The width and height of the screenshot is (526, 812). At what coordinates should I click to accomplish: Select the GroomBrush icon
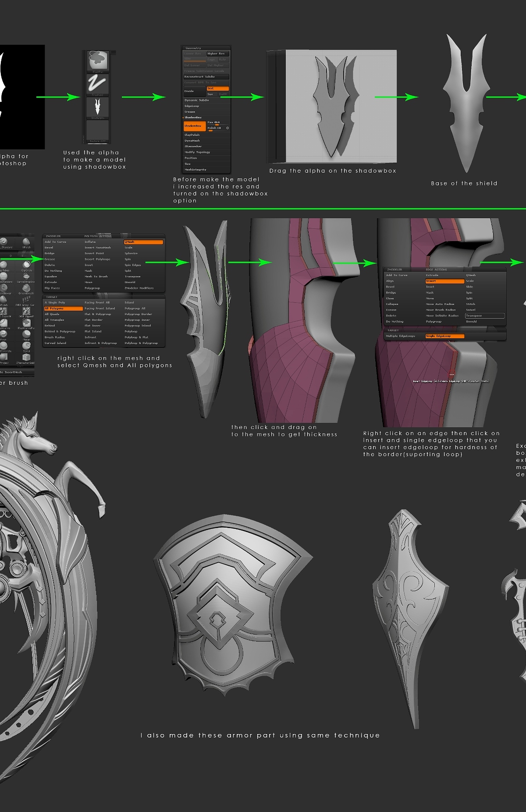(x=26, y=288)
